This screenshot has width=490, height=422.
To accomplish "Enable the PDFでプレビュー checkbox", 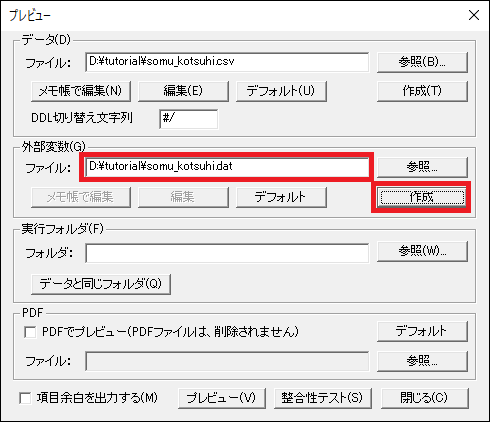I will coord(30,332).
